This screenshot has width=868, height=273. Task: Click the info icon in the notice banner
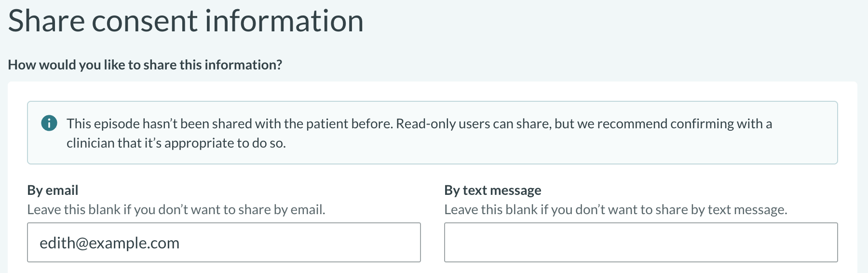49,123
